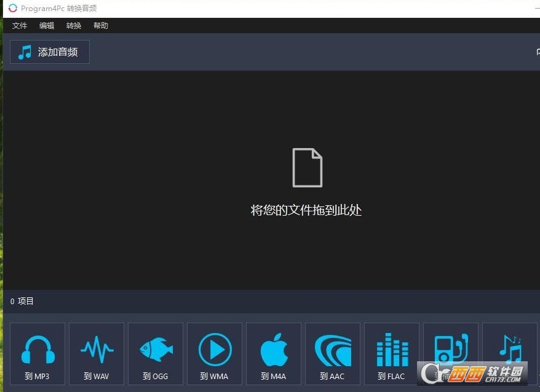Select the 到 M4A apple icon
This screenshot has width=540, height=392.
pos(274,350)
